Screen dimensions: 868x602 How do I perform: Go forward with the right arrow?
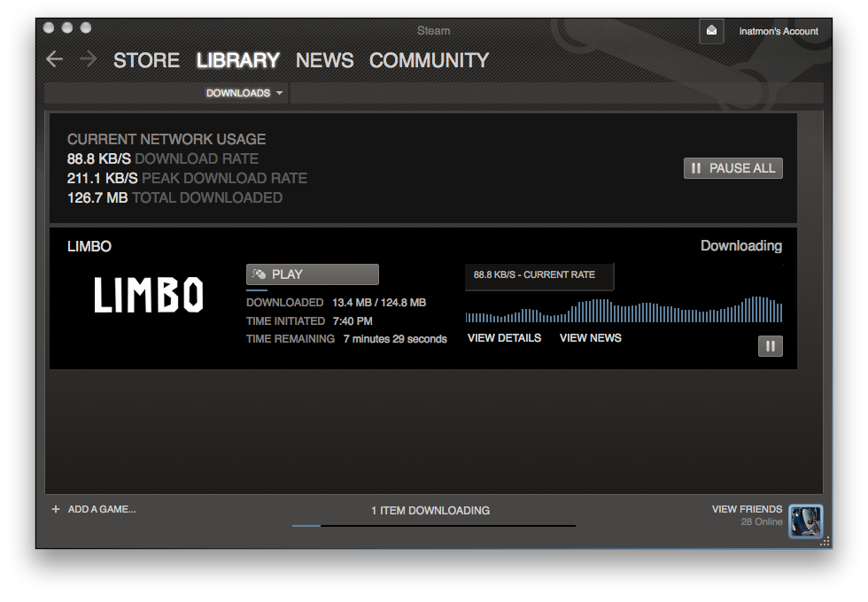pyautogui.click(x=88, y=59)
